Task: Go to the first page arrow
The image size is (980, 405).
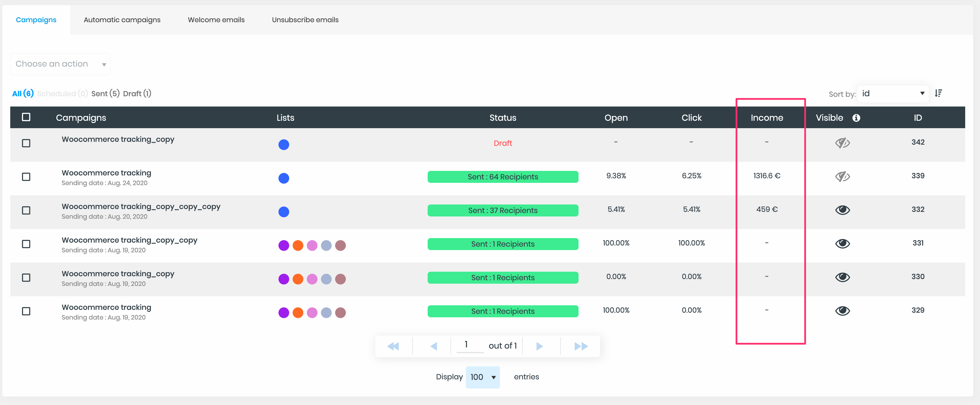Action: [x=393, y=346]
